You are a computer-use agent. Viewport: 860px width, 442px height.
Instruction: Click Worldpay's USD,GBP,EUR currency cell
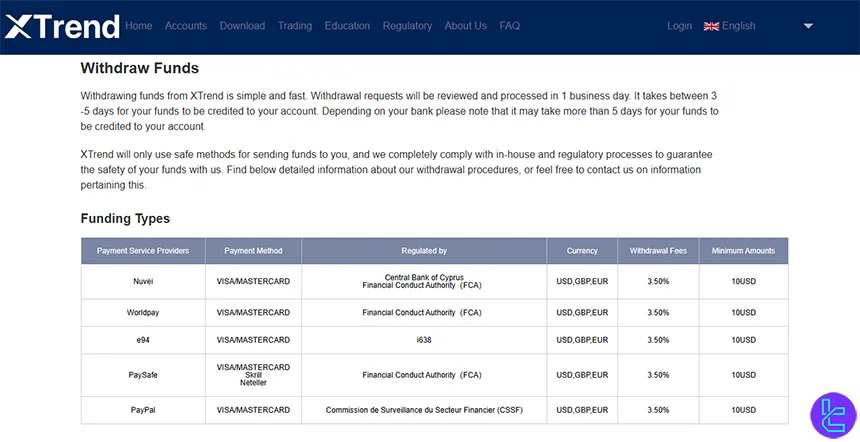click(582, 313)
